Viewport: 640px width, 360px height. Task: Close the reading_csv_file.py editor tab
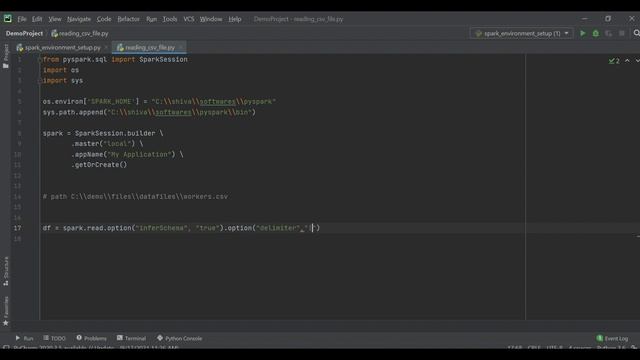pyautogui.click(x=181, y=48)
